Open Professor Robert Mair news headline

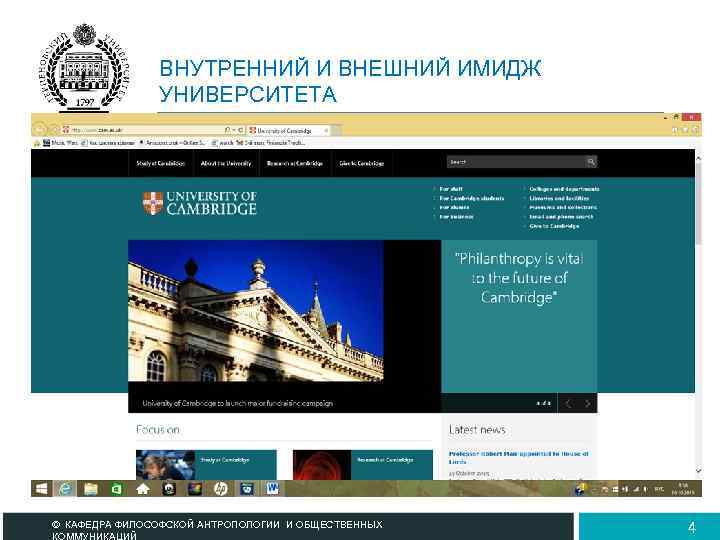click(518, 458)
